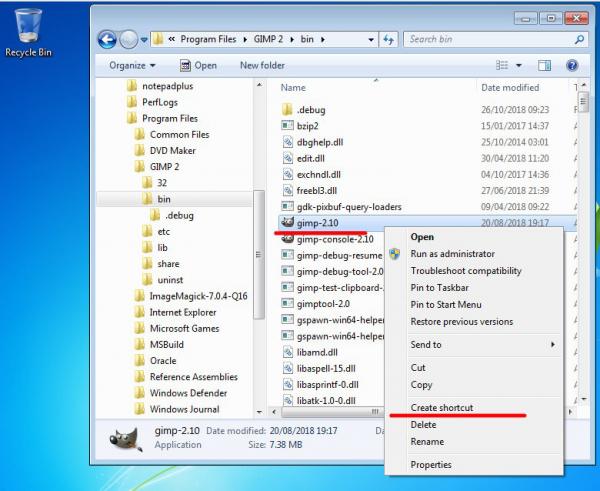This screenshot has height=491, width=600.
Task: Expand the recent pages dropdown arrow
Action: pos(144,39)
